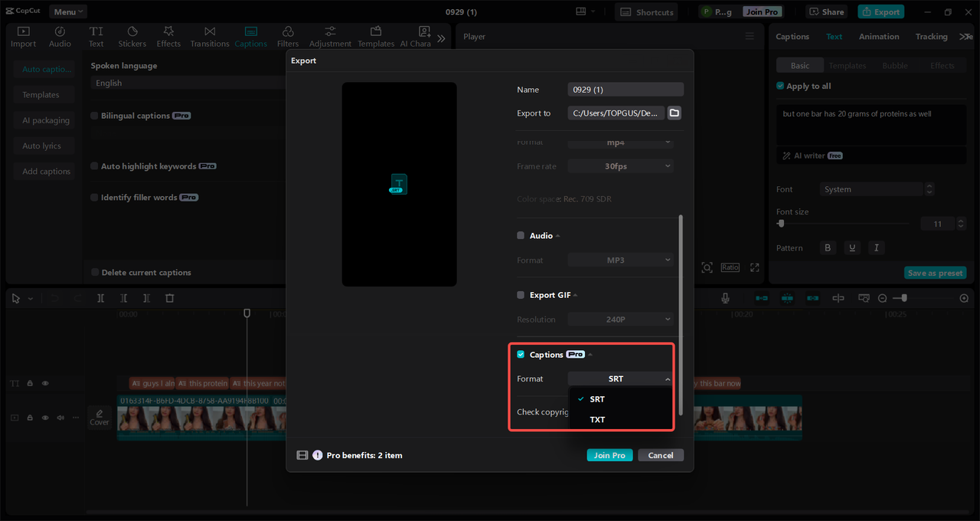Enable the Export GIF checkbox
Screen dimensions: 980x521
(x=521, y=295)
